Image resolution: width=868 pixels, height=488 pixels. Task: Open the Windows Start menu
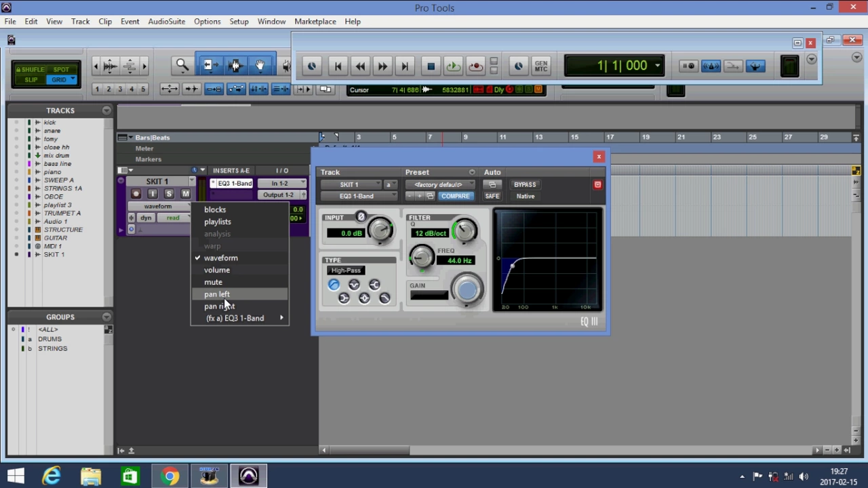click(x=16, y=476)
